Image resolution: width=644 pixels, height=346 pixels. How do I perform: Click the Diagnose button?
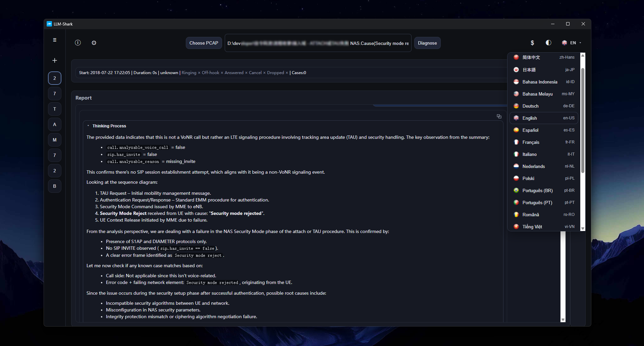tap(427, 43)
